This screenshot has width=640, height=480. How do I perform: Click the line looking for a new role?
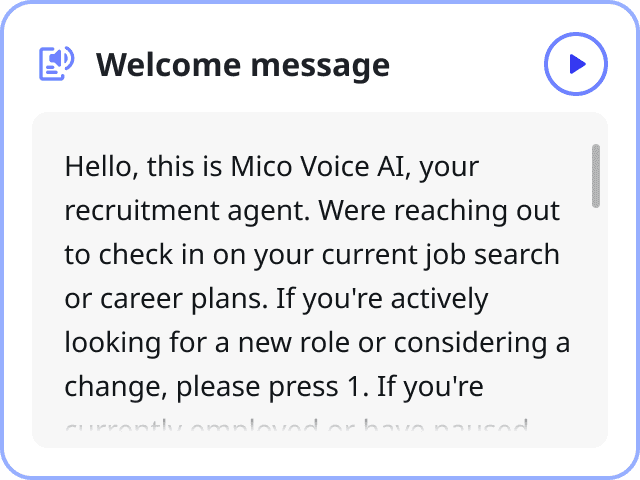pos(207,343)
